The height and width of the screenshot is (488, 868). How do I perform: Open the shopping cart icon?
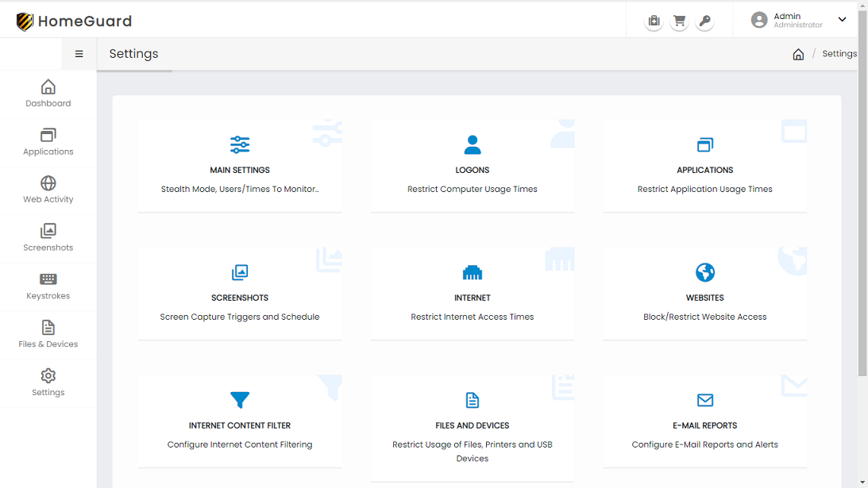pyautogui.click(x=679, y=21)
